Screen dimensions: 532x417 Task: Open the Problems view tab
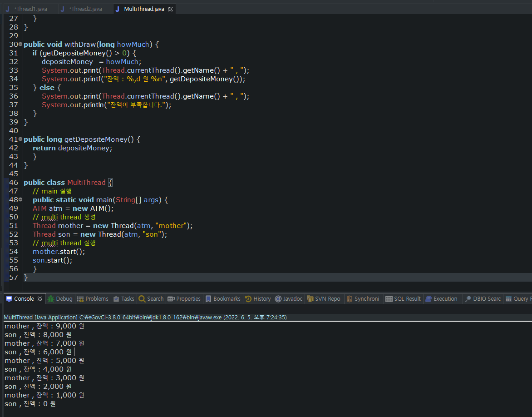[x=93, y=299]
